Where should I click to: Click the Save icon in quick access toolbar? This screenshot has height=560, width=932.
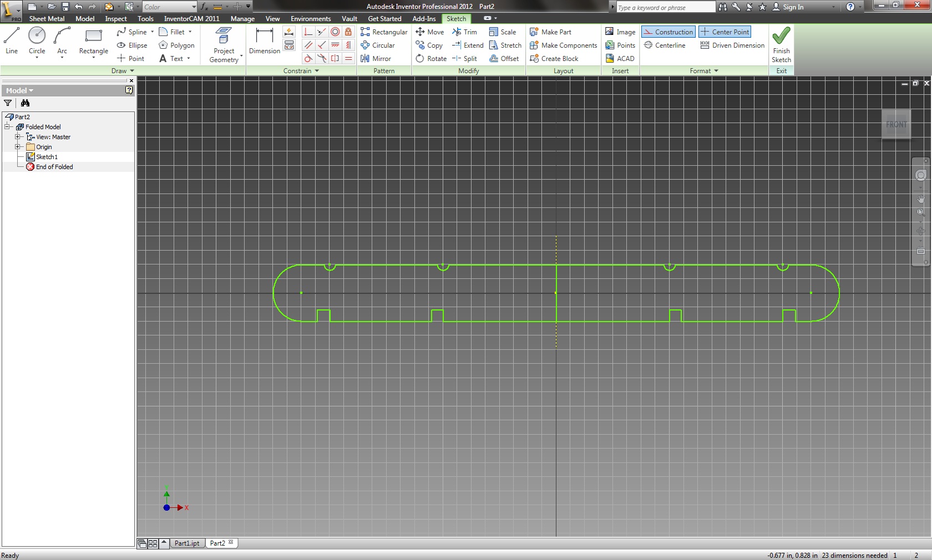click(x=65, y=7)
